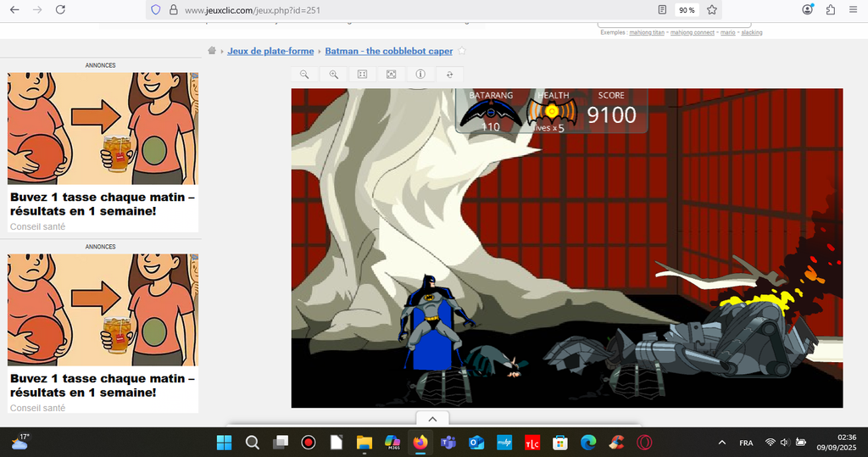Show hidden system tray icons
Screen dimensions: 868x457
[x=722, y=443]
